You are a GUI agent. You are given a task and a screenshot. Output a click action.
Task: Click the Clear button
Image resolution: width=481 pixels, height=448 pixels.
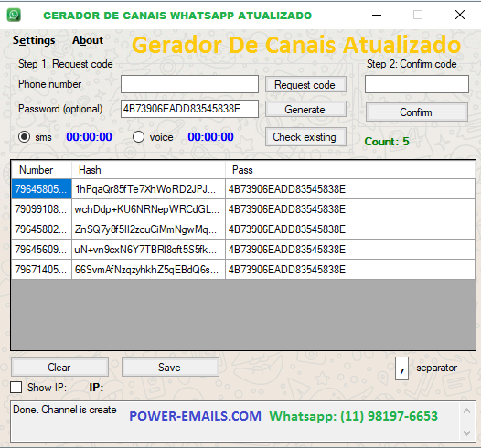(x=59, y=368)
